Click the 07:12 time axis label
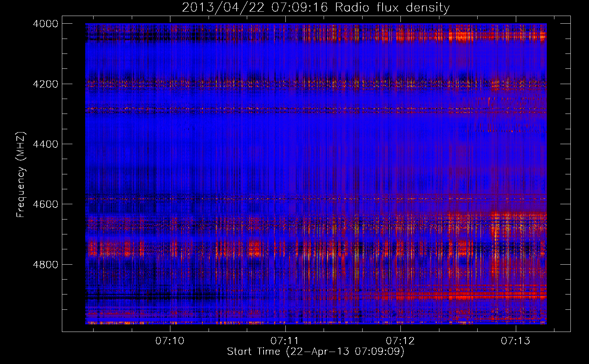This screenshot has height=364, width=589. coord(400,341)
